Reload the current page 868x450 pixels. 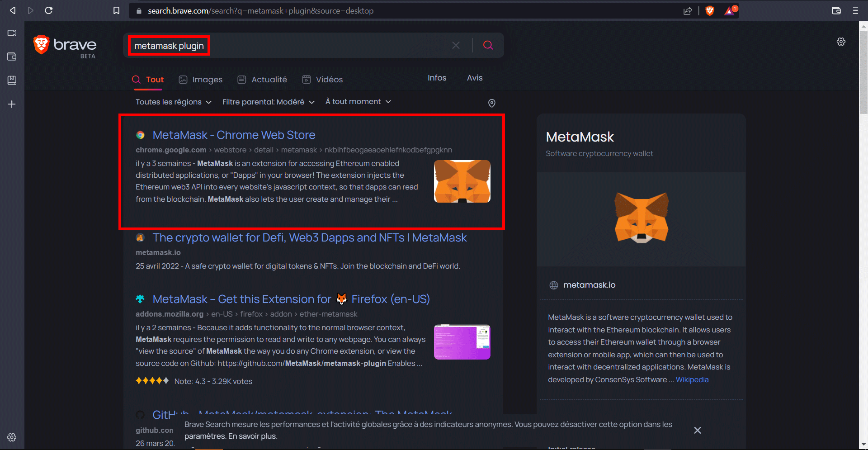(x=49, y=10)
